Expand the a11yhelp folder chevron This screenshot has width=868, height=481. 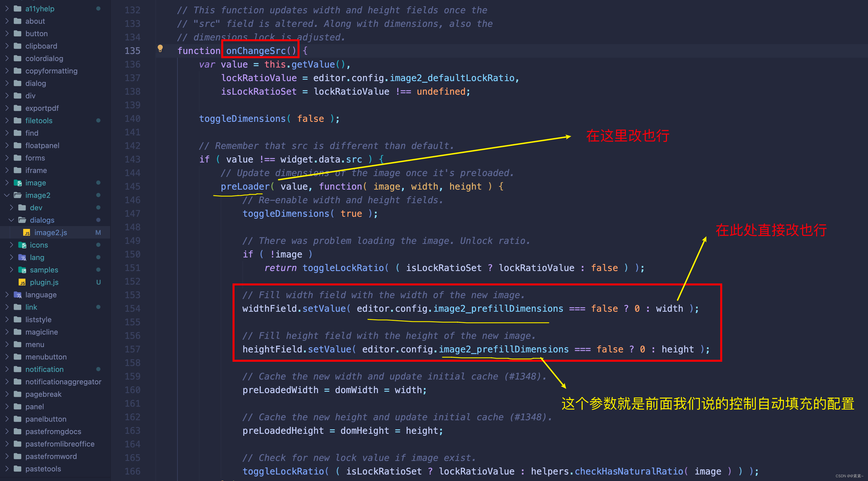click(x=7, y=8)
